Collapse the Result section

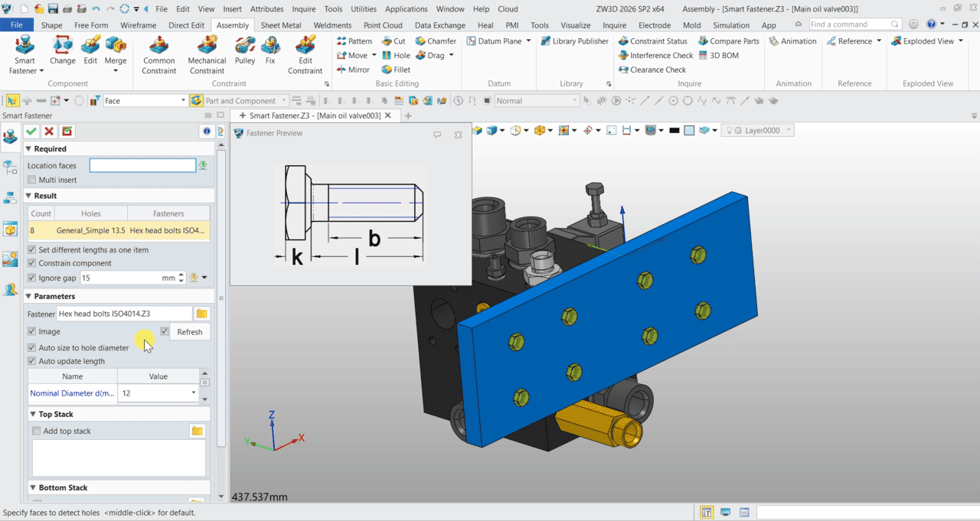(29, 196)
